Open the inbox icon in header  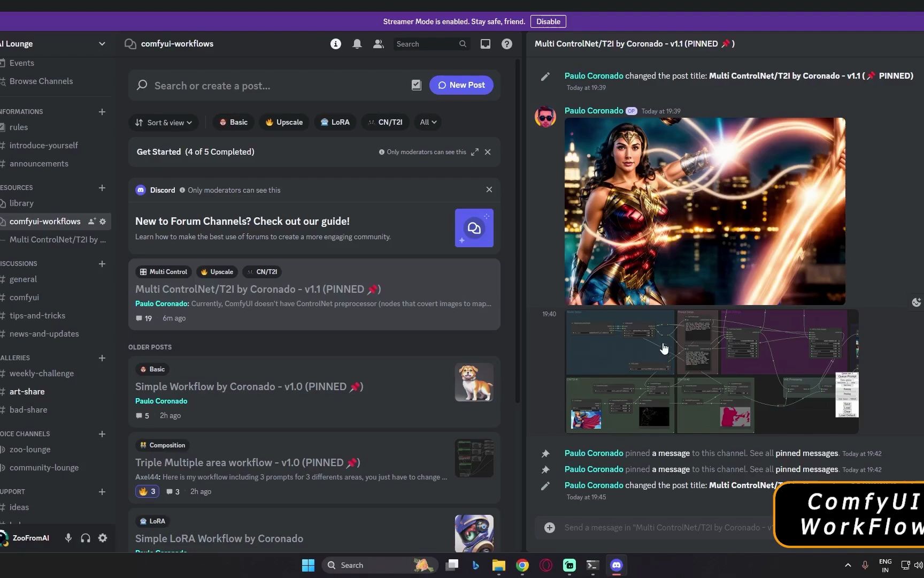tap(485, 44)
